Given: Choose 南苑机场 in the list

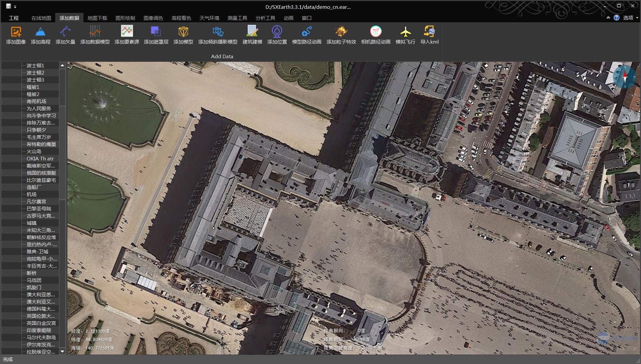Looking at the screenshot, I should point(36,101).
